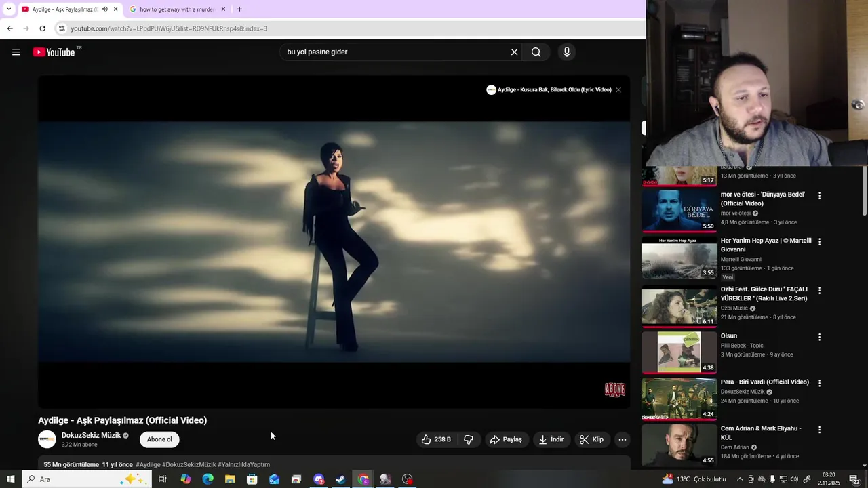Launch Copilot from the taskbar
868x488 pixels.
[x=186, y=479]
